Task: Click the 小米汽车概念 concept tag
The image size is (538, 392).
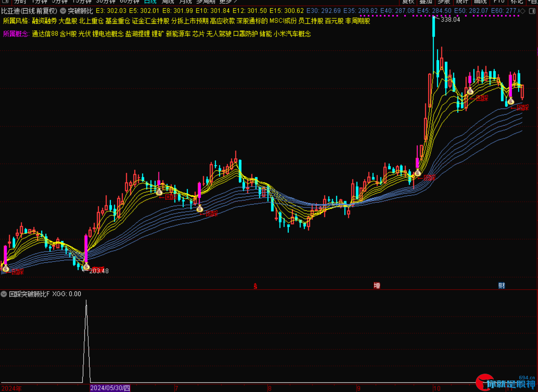Action: pos(292,34)
